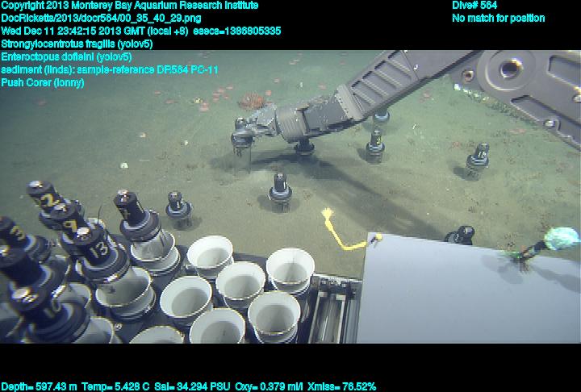
Task: Click the 'Depth= 597.43 m' readout
Action: click(39, 386)
